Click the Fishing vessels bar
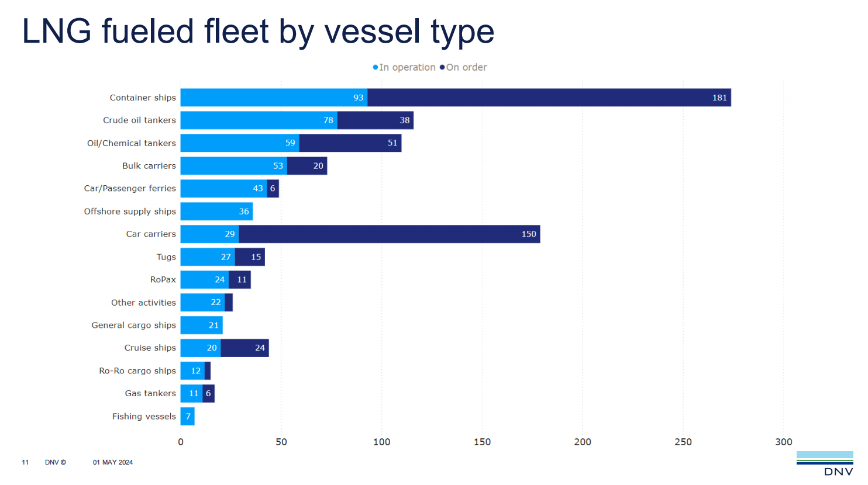 (187, 416)
